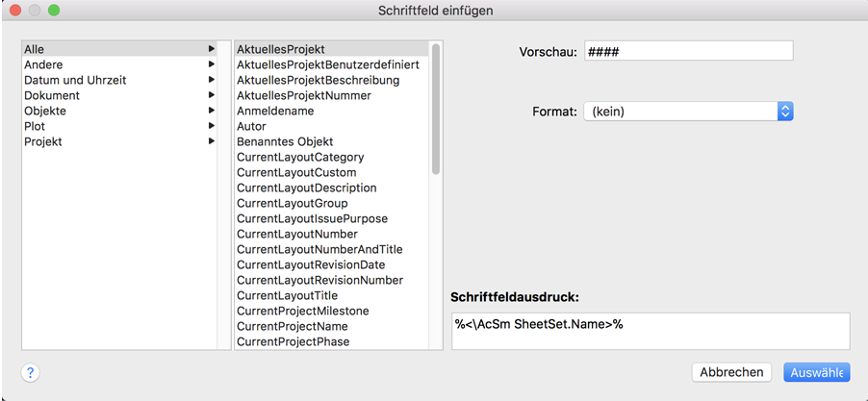Select the Plot category

coord(35,126)
